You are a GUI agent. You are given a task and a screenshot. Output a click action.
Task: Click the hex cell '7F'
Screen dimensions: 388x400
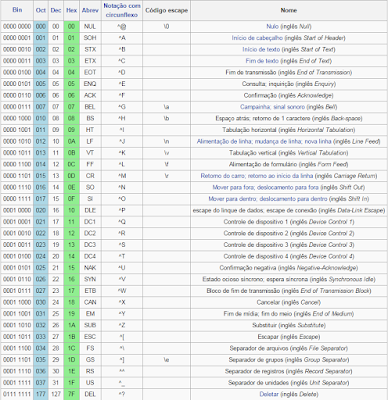71,394
